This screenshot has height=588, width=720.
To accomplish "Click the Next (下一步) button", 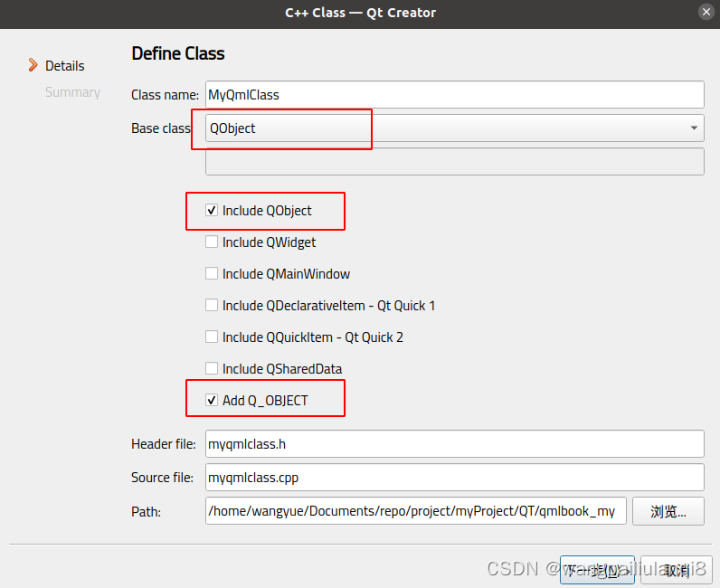I will pos(597,570).
